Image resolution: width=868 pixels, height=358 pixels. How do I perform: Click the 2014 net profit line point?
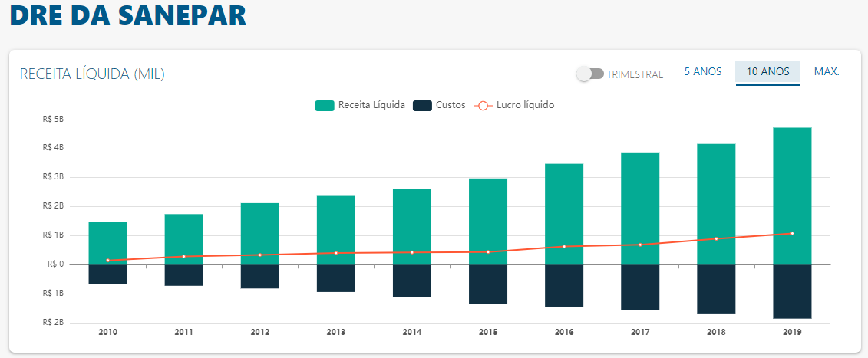[412, 252]
